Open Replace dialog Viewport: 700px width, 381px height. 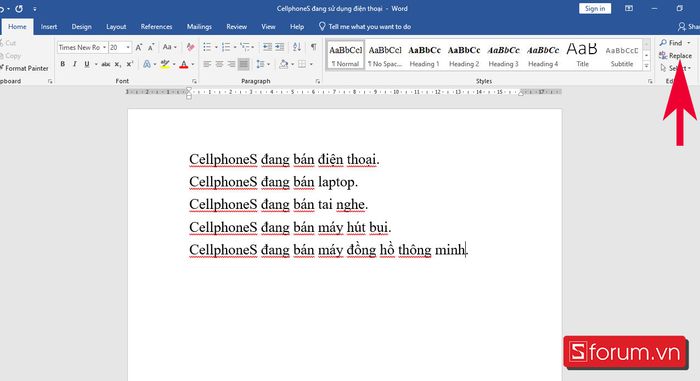tap(675, 56)
